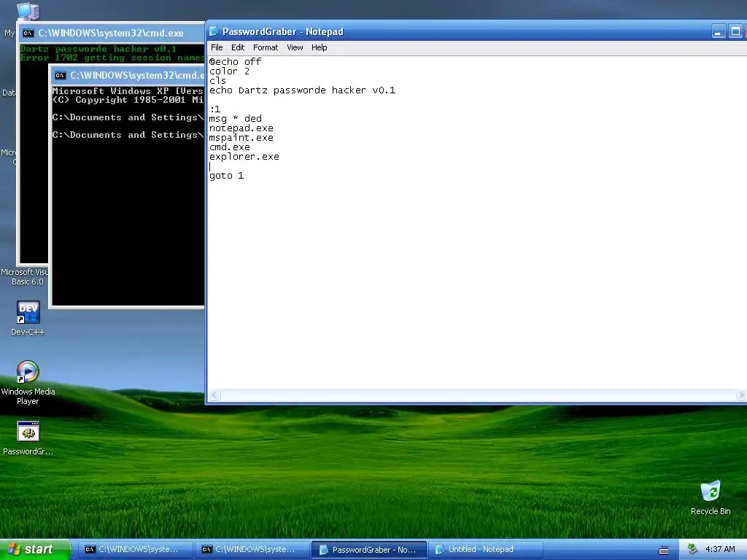Click the 'notepad.exe' line in Notepad
Screen dimensions: 747x560
point(241,128)
